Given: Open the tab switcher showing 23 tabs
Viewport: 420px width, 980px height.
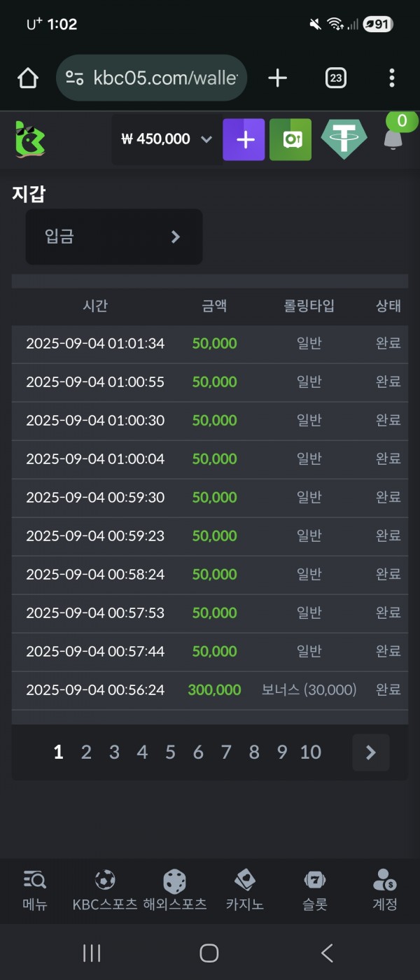Looking at the screenshot, I should [336, 78].
